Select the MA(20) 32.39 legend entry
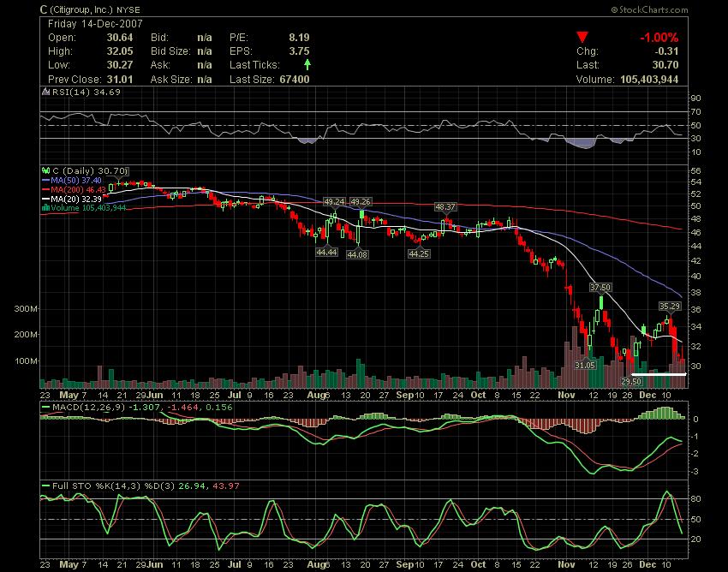Image resolution: width=728 pixels, height=572 pixels. click(x=71, y=199)
